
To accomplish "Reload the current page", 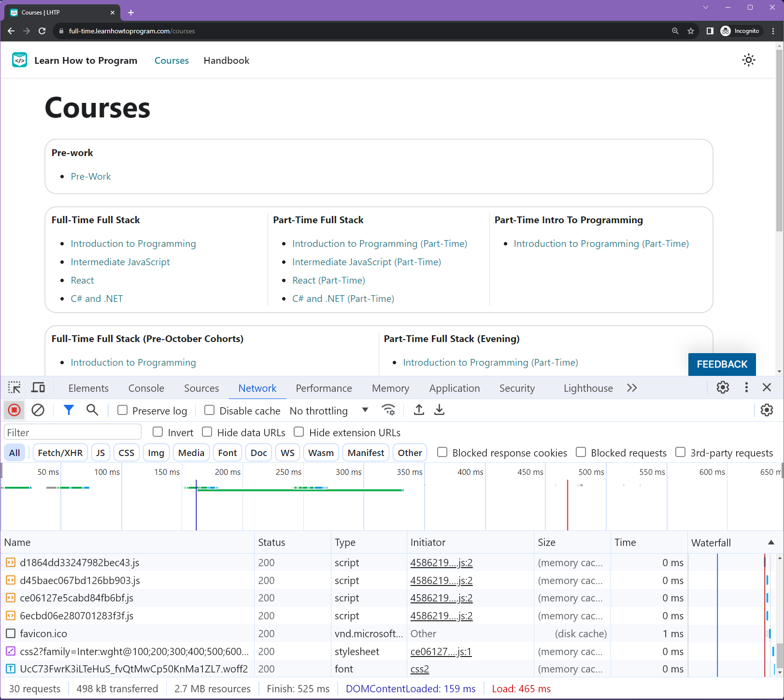I will pos(42,31).
